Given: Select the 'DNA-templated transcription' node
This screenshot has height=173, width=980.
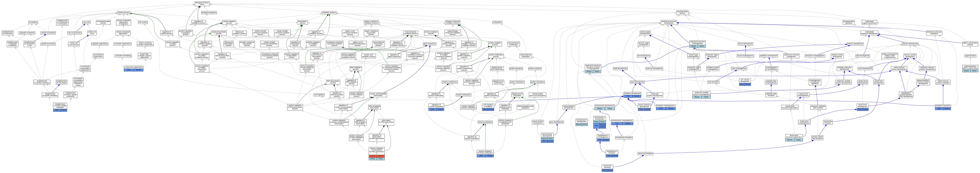Looking at the screenshot, I should (374, 107).
